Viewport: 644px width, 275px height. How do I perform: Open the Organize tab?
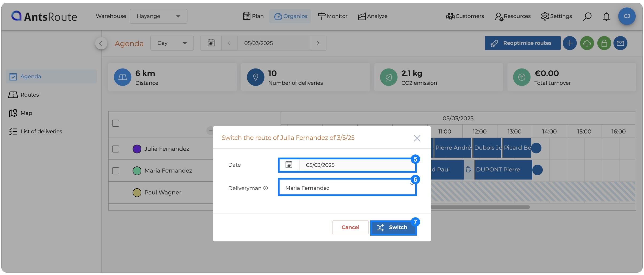tap(290, 16)
